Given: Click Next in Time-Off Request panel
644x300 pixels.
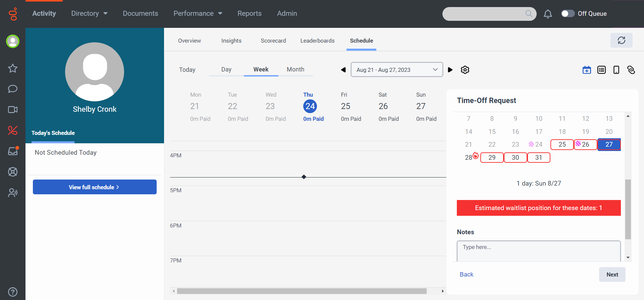Looking at the screenshot, I should pos(612,274).
